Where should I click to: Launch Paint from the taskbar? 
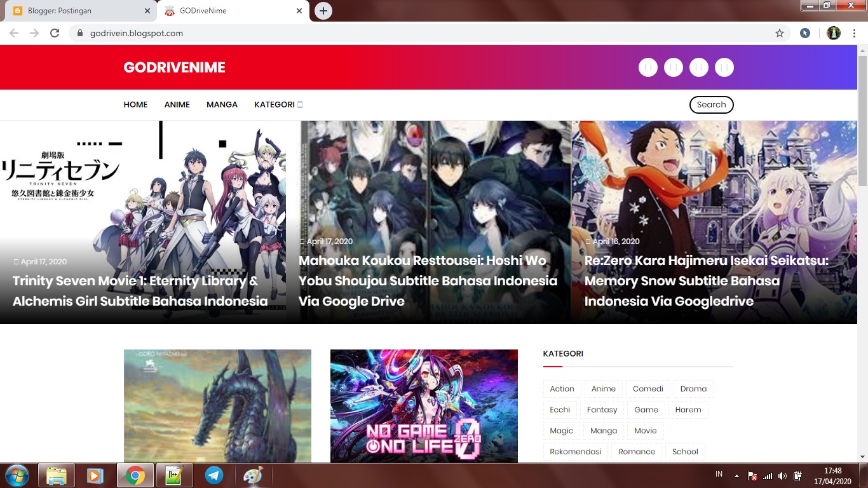pos(253,475)
